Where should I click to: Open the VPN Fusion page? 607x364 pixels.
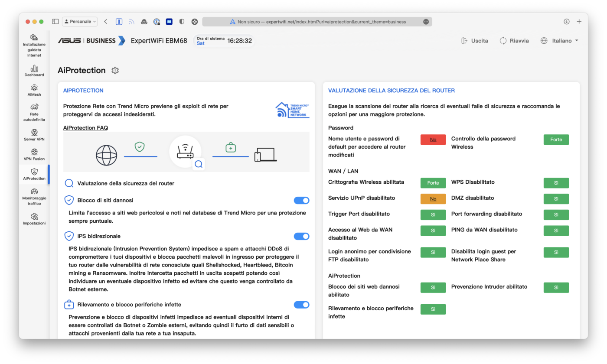click(34, 155)
